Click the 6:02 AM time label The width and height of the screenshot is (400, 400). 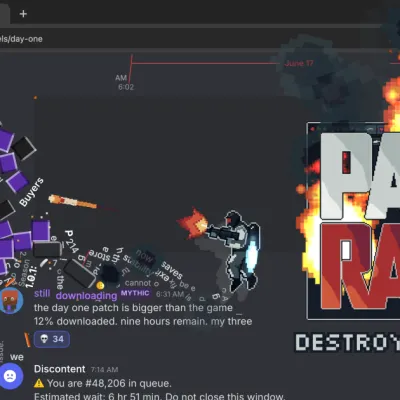click(x=125, y=82)
